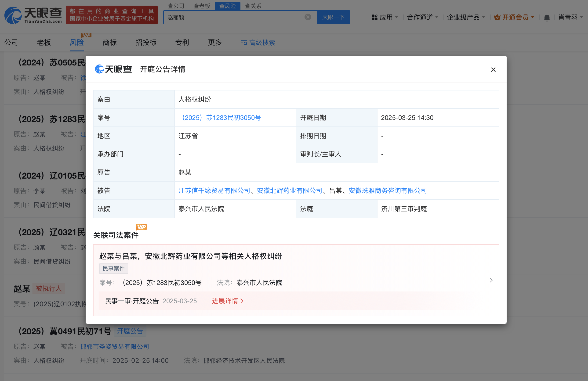
Task: Select the 招投标 category tab
Action: 146,43
